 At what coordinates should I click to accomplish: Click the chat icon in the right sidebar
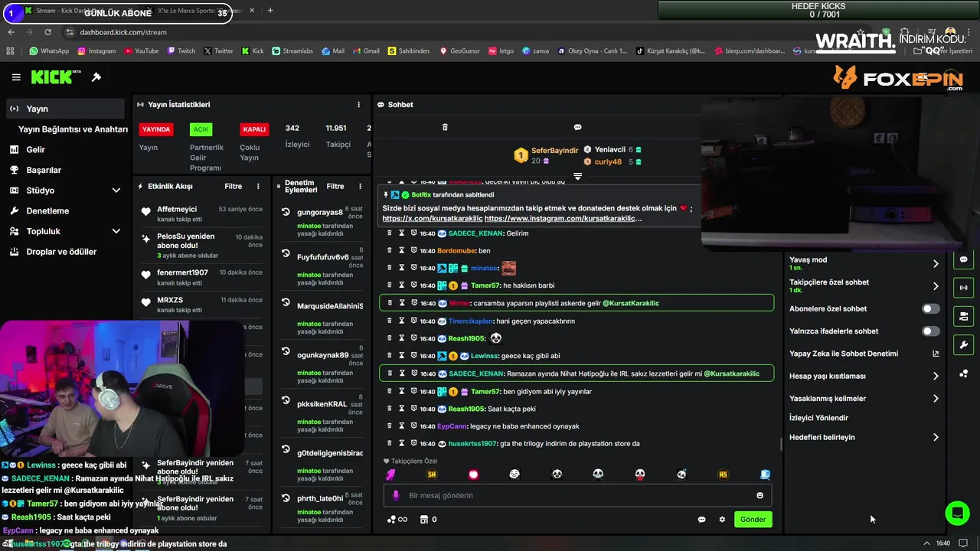pos(963,259)
